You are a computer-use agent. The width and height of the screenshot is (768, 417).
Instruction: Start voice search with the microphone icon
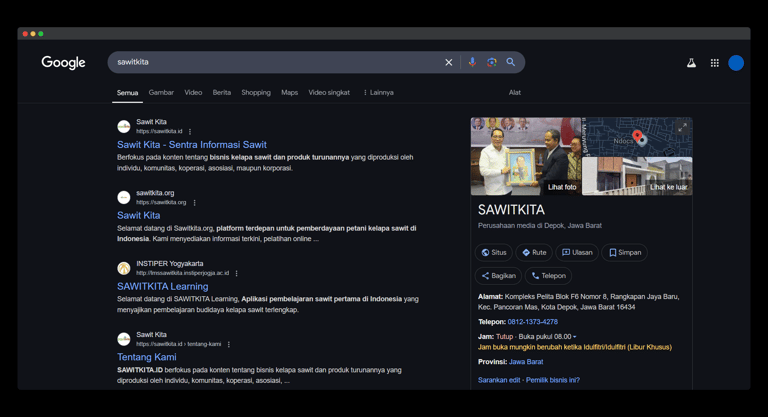tap(472, 62)
